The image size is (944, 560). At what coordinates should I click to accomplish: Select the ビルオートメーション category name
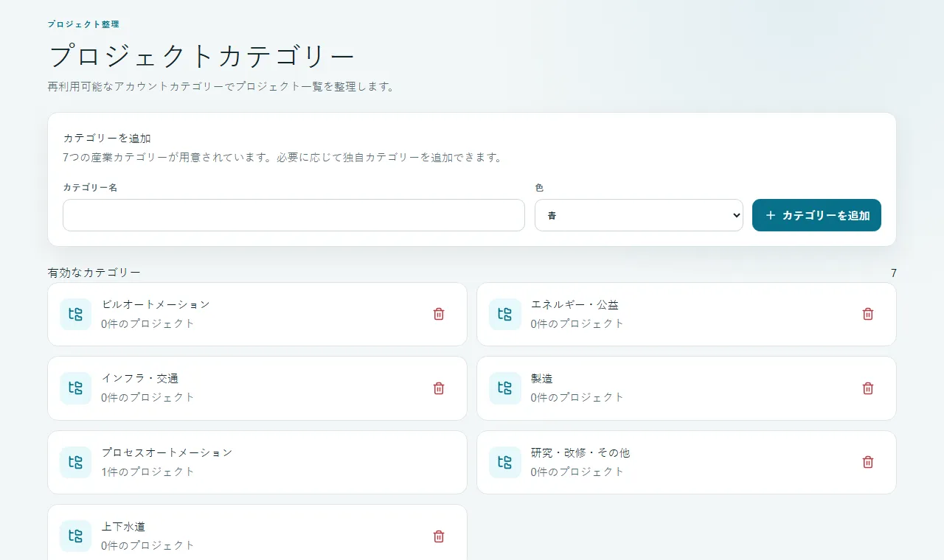(156, 304)
